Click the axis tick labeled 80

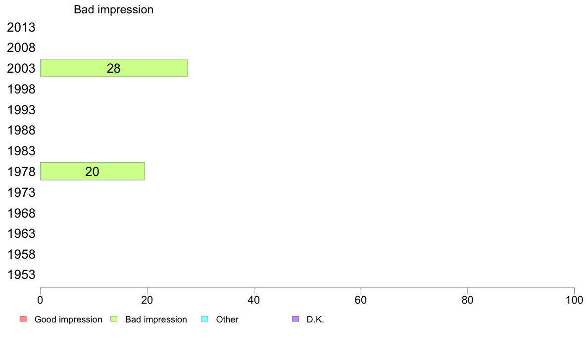(x=467, y=300)
